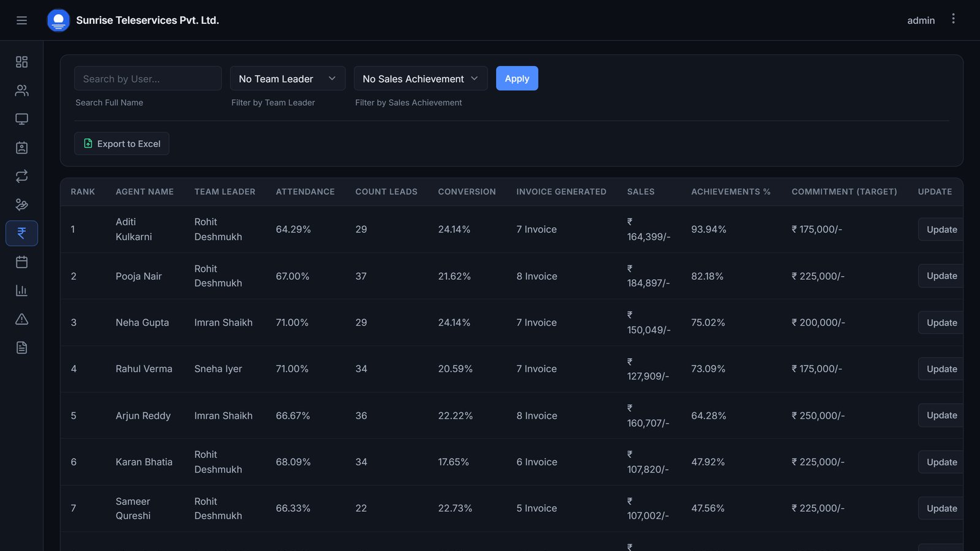This screenshot has height=551, width=980.
Task: Open the calendar icon in sidebar
Action: coord(21,262)
